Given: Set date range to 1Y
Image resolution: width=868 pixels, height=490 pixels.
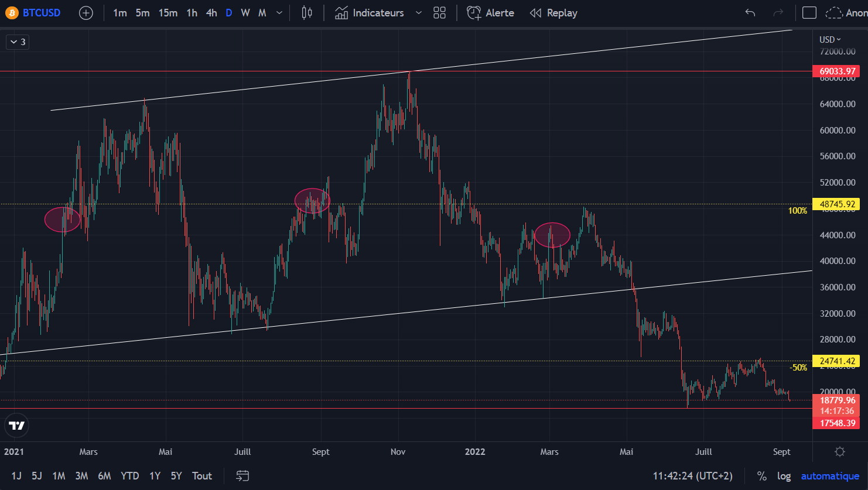Looking at the screenshot, I should tap(155, 476).
